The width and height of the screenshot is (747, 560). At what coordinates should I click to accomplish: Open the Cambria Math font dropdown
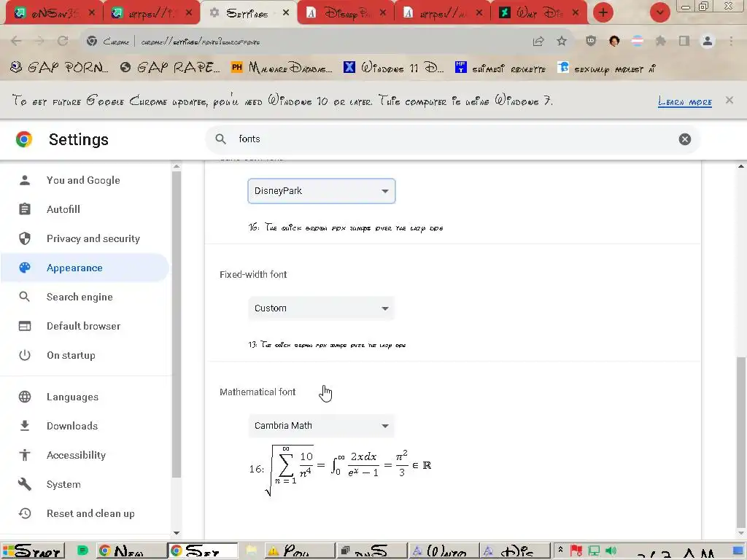[322, 426]
